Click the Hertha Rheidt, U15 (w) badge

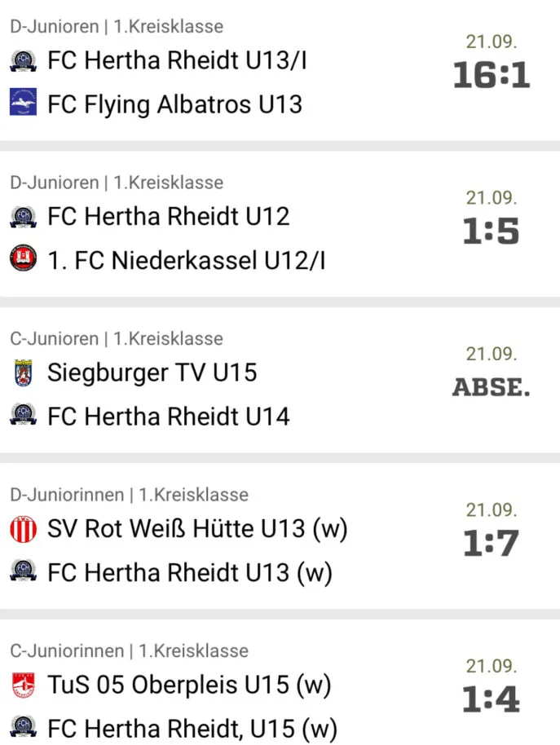[24, 726]
